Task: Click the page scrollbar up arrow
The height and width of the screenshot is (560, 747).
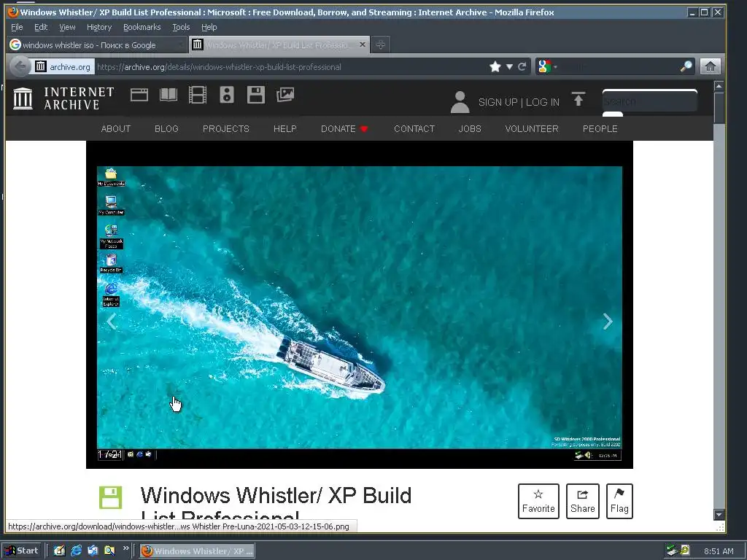Action: point(719,86)
